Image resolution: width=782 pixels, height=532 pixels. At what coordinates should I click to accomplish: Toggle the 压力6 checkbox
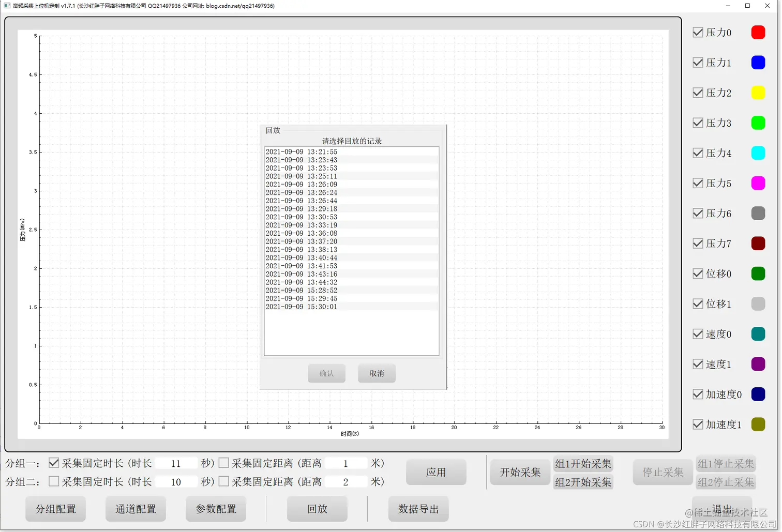coord(698,213)
